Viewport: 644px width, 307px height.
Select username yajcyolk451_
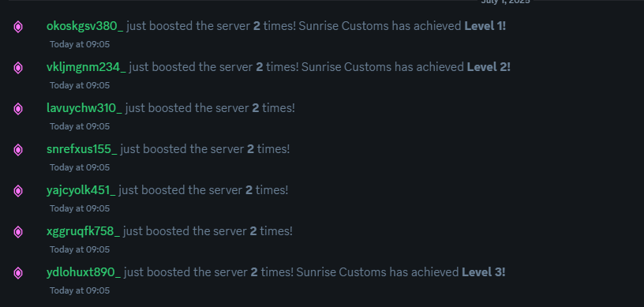pos(81,191)
